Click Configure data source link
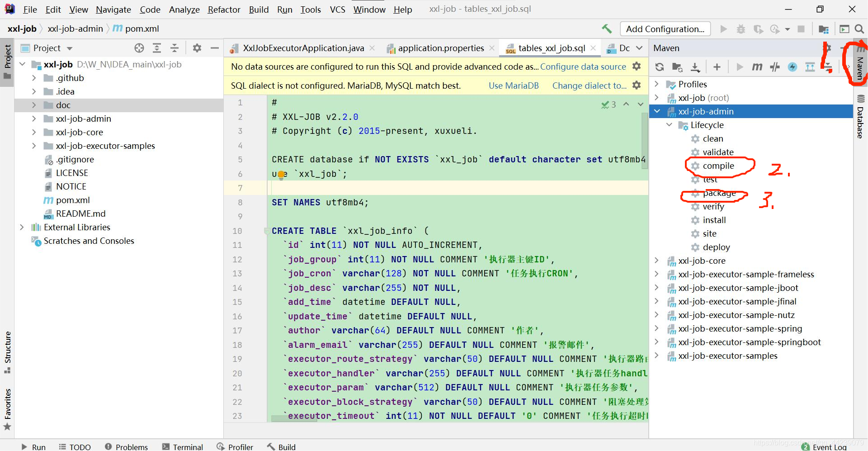 tap(583, 67)
